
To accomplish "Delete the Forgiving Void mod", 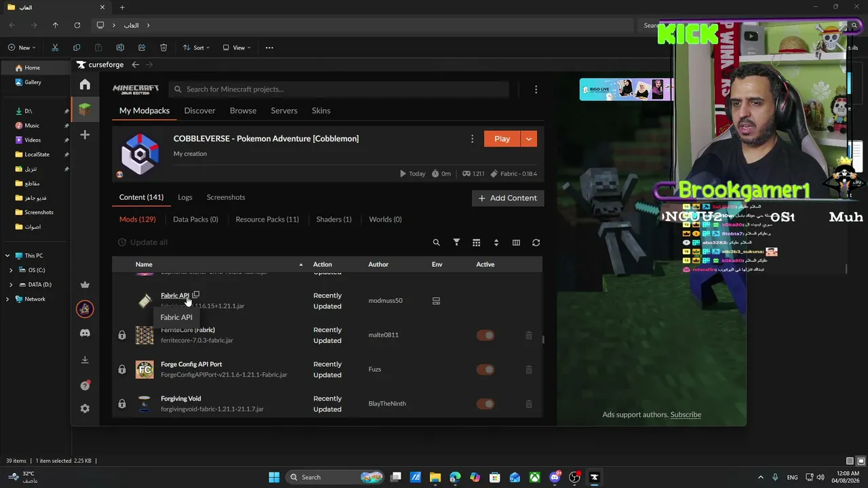I will click(529, 404).
